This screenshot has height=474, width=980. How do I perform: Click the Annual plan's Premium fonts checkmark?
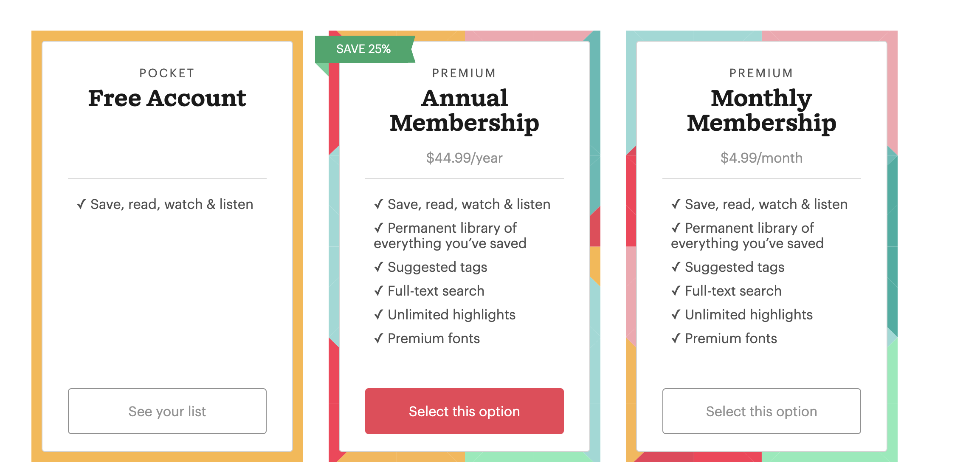[379, 339]
